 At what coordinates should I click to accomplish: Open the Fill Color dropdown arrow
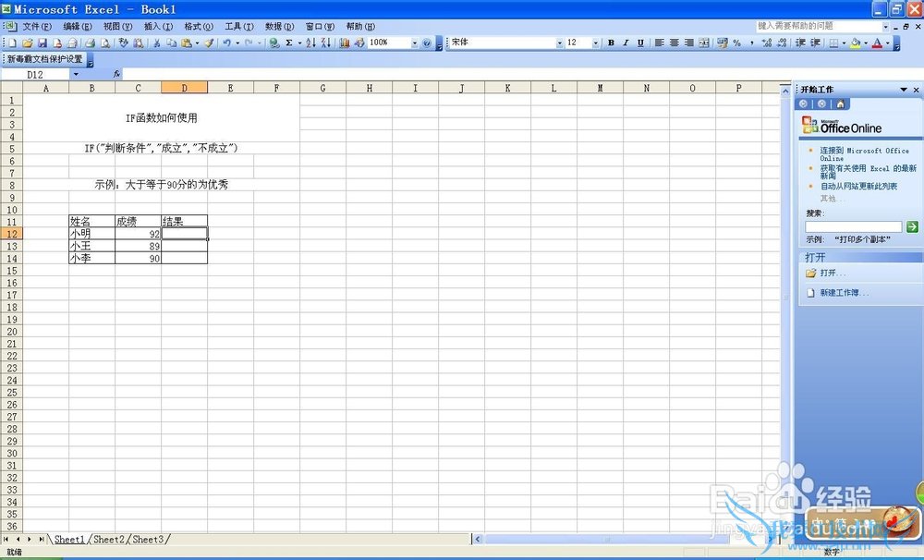(x=866, y=43)
